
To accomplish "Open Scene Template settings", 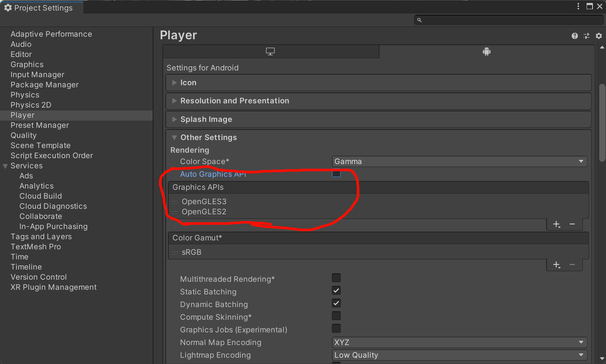I will pyautogui.click(x=40, y=146).
